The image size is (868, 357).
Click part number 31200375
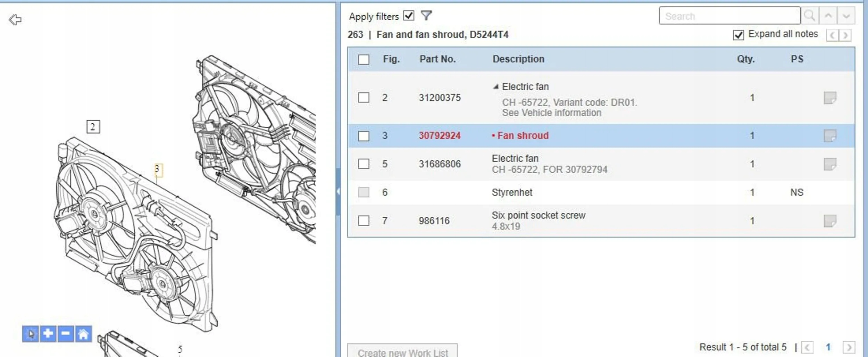440,98
